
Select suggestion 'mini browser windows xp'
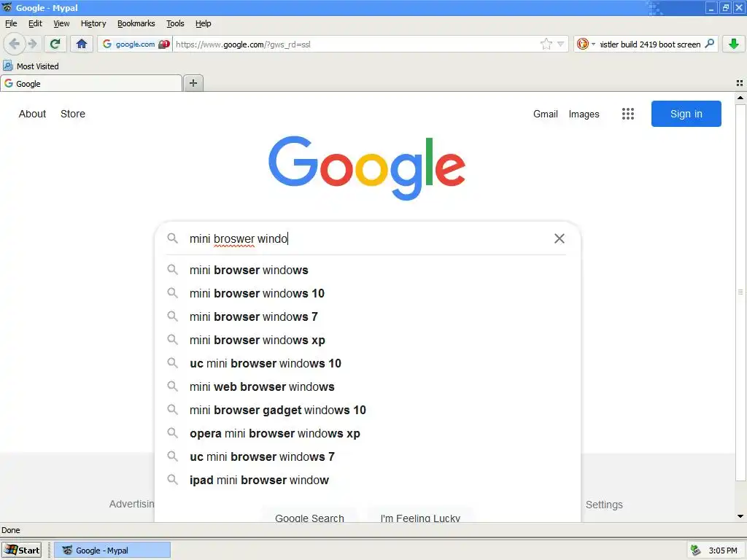click(x=367, y=340)
